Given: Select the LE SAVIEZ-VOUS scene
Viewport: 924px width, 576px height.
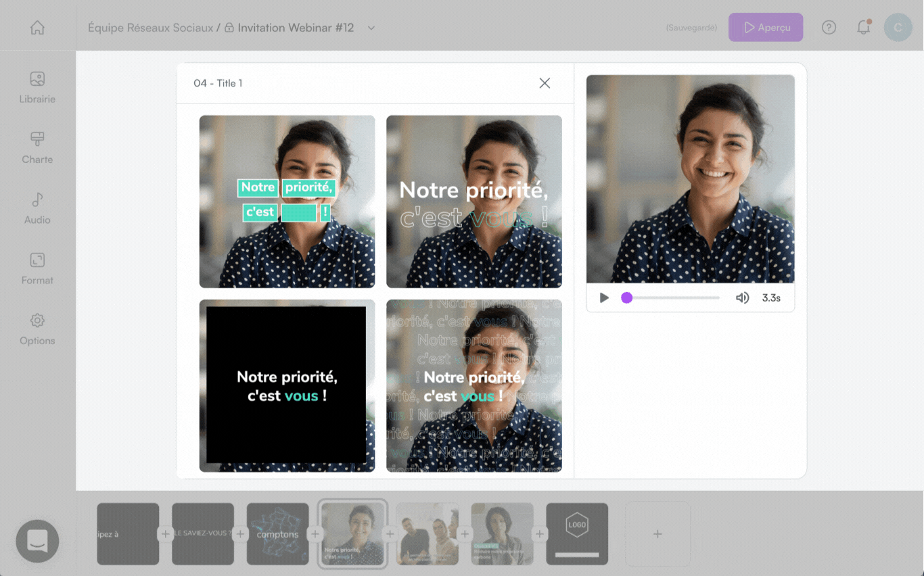Looking at the screenshot, I should (x=203, y=534).
